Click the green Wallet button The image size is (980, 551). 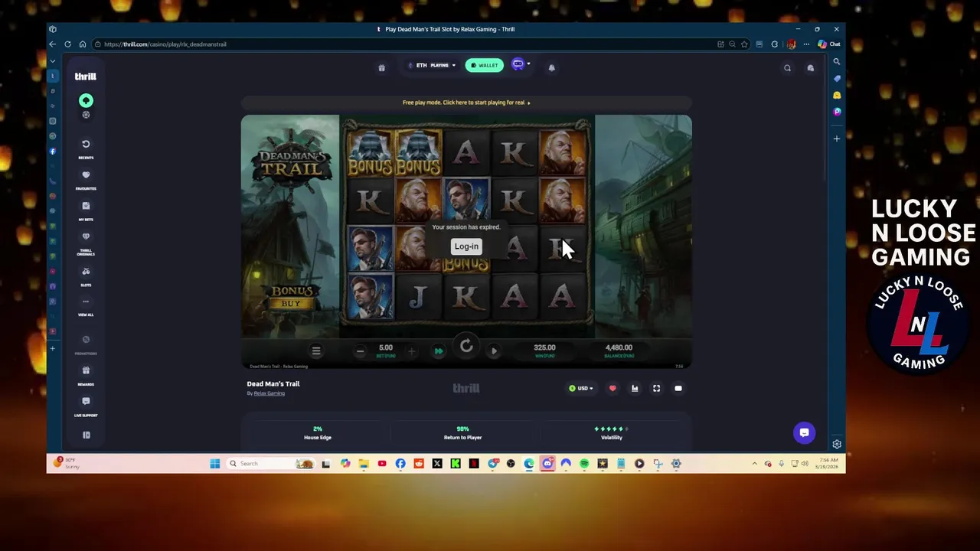tap(485, 65)
